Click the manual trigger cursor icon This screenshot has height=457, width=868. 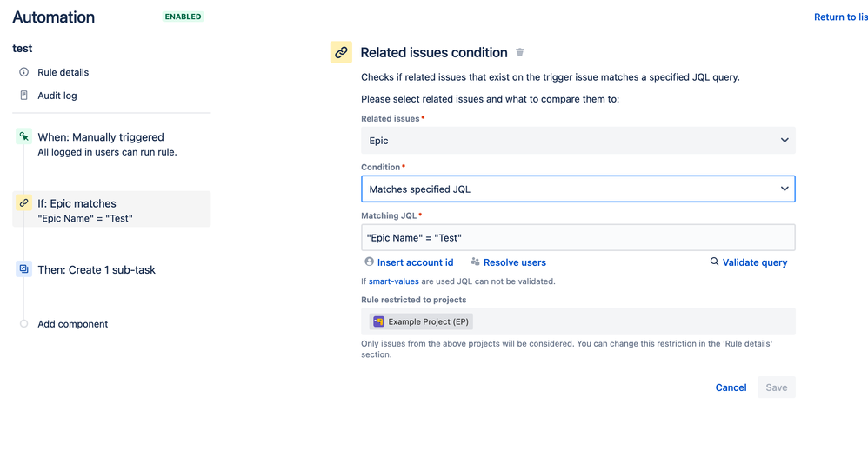[24, 136]
